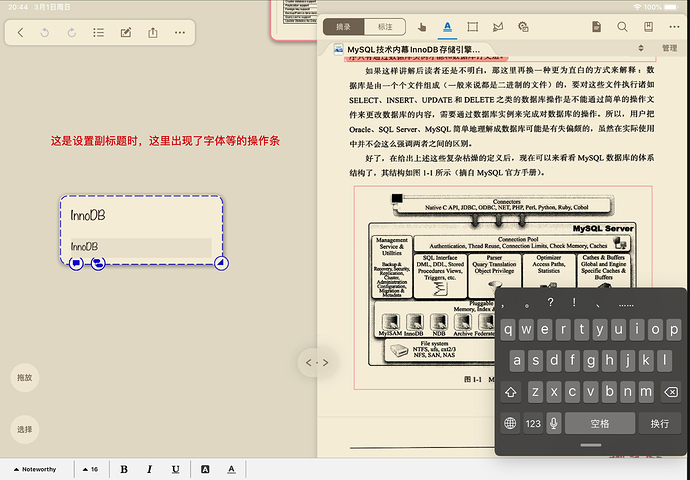Viewport: 690px width, 480px height.
Task: Open the font size 16 dropdown
Action: 90,469
